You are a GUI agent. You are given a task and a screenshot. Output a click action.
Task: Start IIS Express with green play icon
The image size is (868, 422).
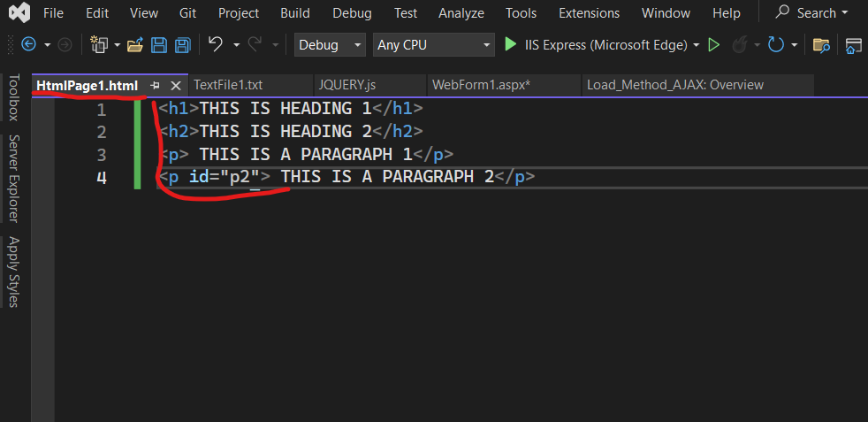tap(510, 44)
